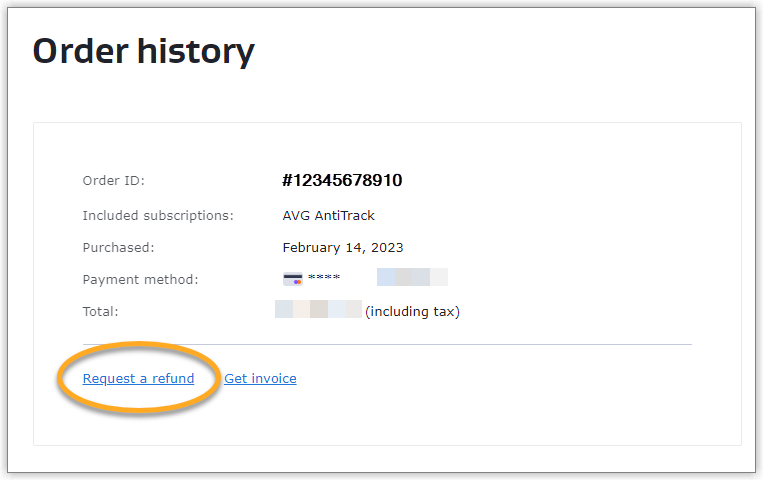This screenshot has width=764, height=481.
Task: Click the Order ID label
Action: pos(113,181)
